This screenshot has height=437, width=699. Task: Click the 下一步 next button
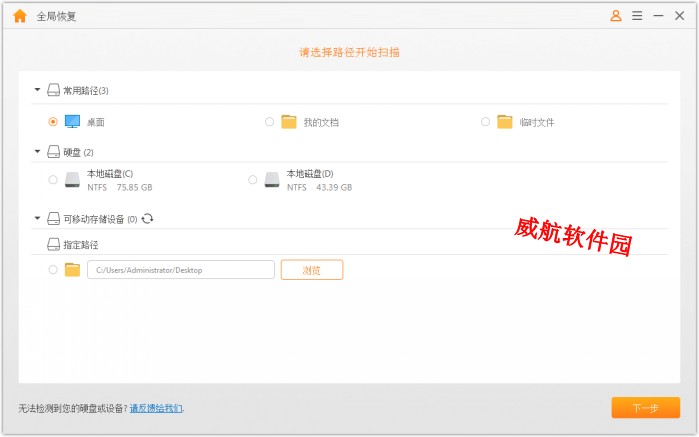coord(645,408)
